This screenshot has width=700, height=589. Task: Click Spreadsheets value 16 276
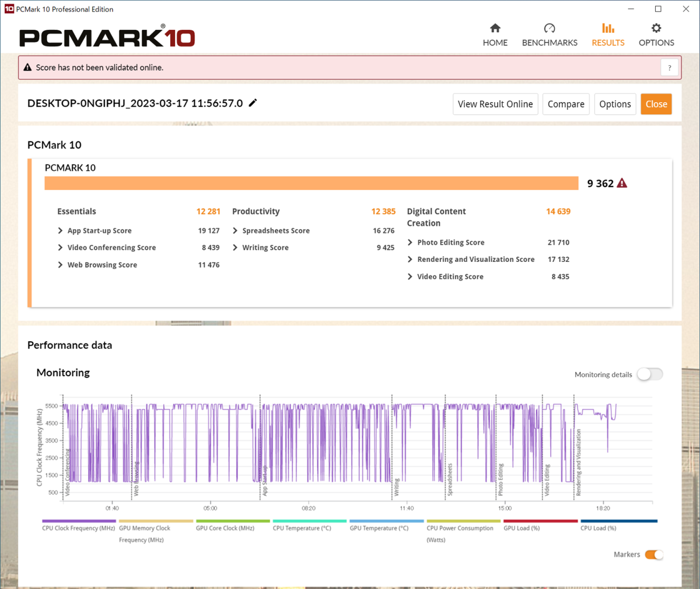(383, 230)
